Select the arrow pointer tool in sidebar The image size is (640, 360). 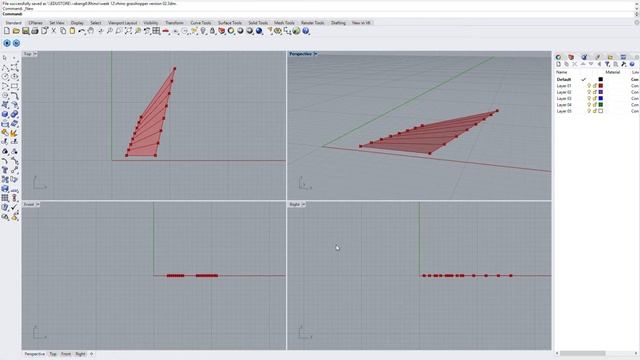[5, 58]
